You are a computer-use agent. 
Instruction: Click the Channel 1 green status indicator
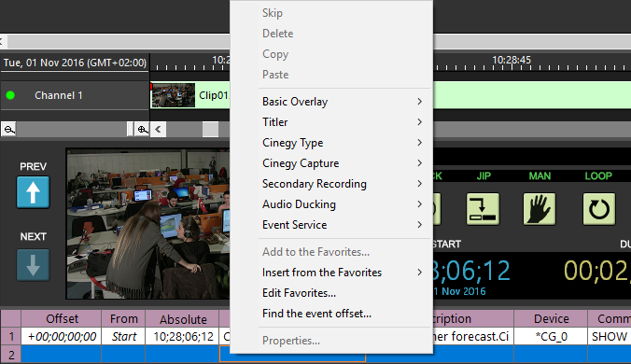10,95
